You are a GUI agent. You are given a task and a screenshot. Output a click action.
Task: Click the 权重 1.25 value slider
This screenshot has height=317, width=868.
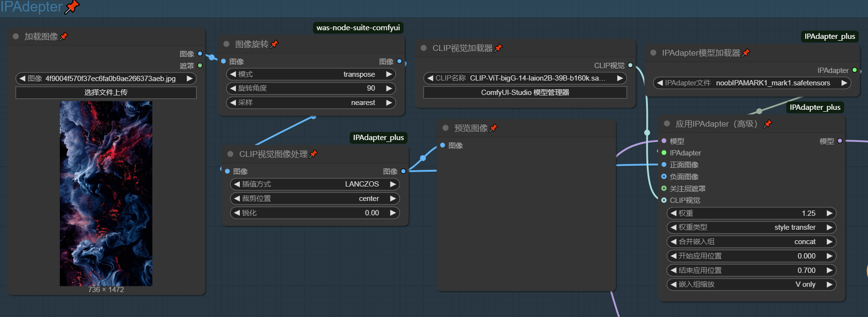pyautogui.click(x=751, y=213)
